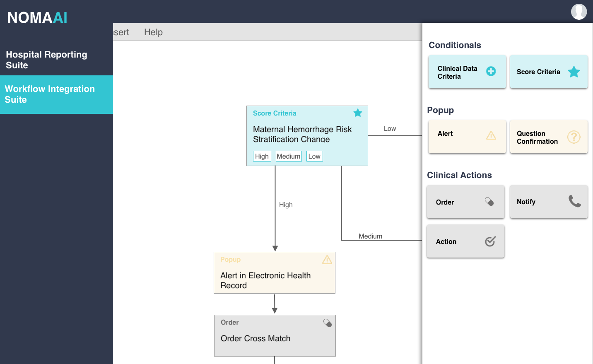Select the Medium outcome tag
Viewport: 593px width, 364px height.
click(289, 156)
